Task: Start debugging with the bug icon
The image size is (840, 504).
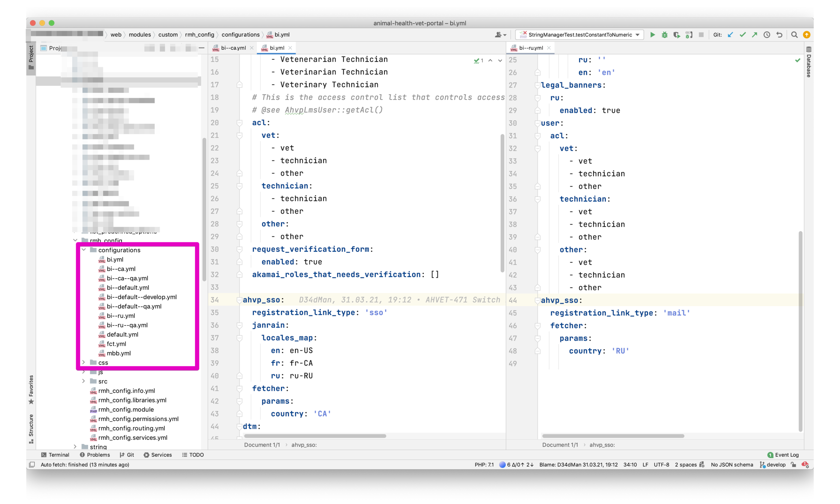Action: pyautogui.click(x=665, y=35)
